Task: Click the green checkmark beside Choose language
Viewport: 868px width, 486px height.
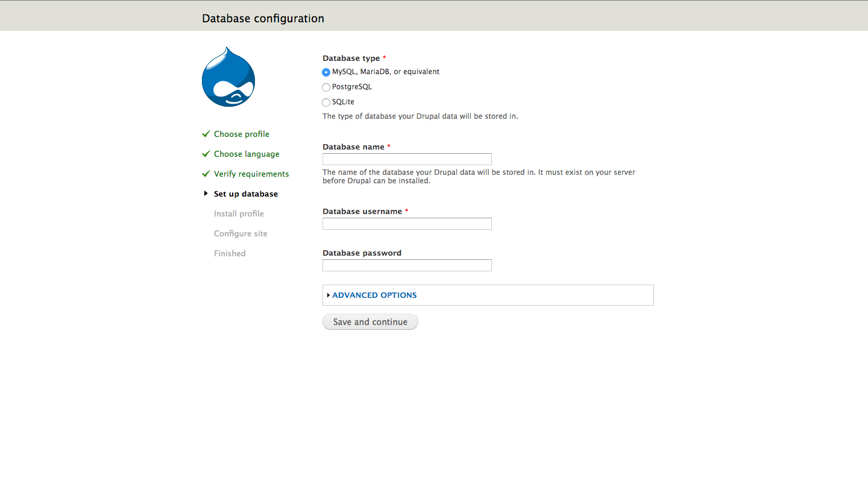Action: click(x=206, y=154)
